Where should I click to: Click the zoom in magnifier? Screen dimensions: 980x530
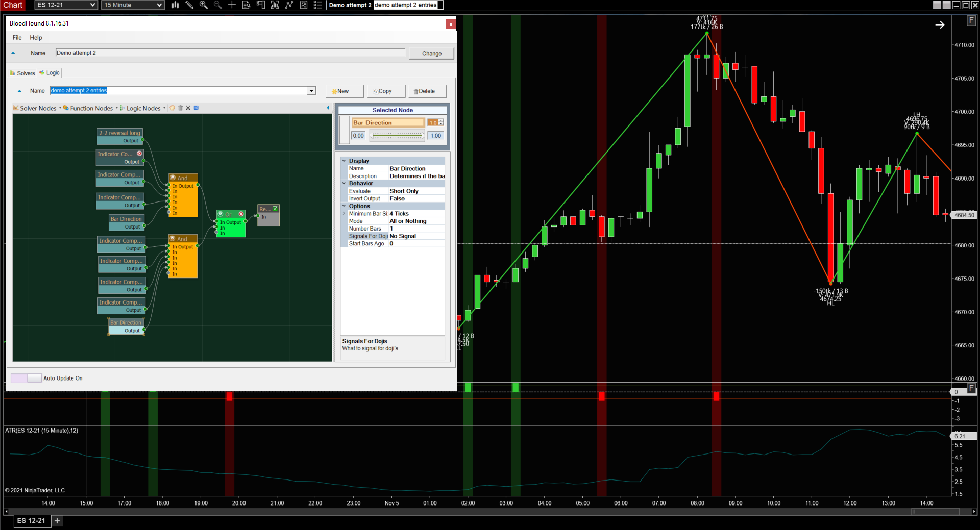tap(204, 5)
